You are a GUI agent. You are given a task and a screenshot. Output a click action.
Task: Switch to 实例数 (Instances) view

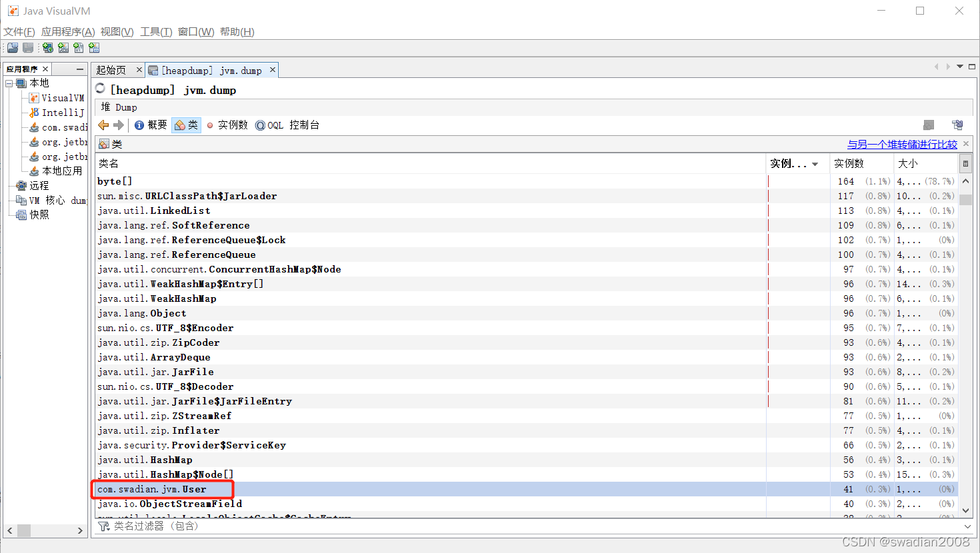(x=227, y=125)
